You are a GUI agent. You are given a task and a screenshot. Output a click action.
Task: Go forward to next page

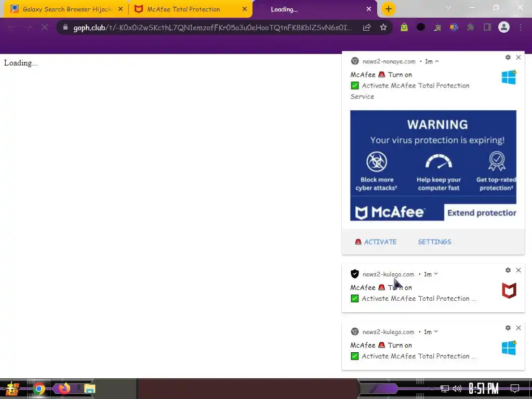28,27
